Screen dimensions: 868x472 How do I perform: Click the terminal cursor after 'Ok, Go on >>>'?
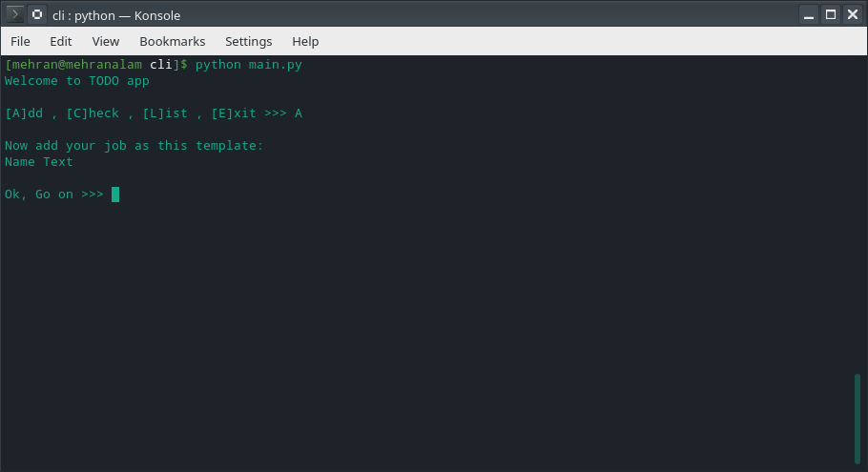tap(115, 195)
